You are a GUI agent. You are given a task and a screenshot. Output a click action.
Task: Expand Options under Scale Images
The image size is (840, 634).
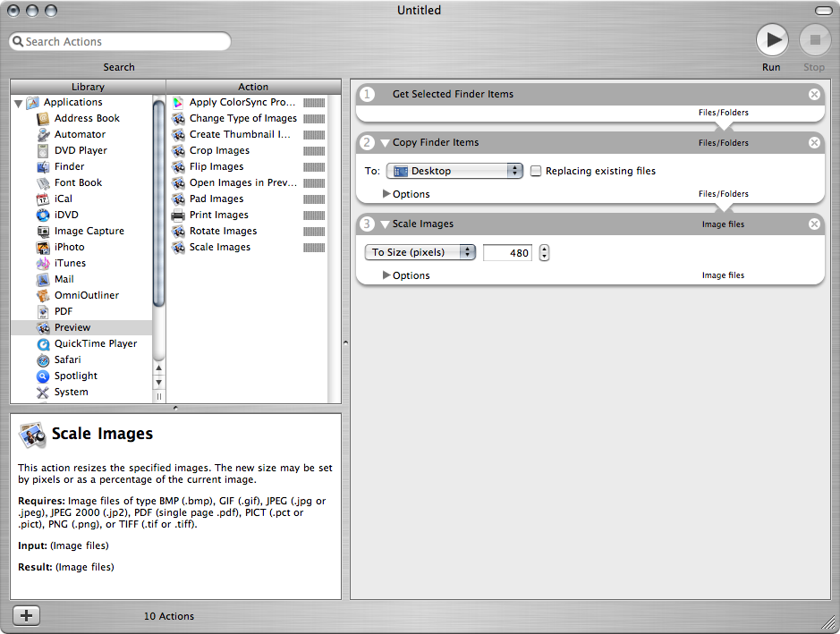pos(386,275)
